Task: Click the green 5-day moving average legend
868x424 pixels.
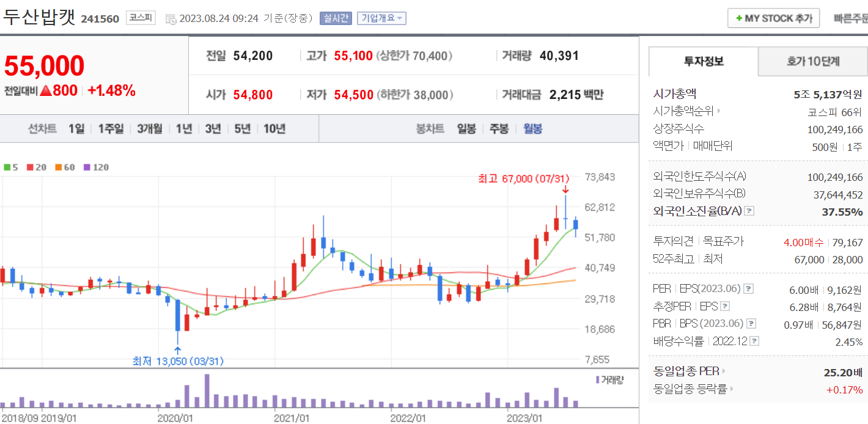Action: pyautogui.click(x=11, y=167)
